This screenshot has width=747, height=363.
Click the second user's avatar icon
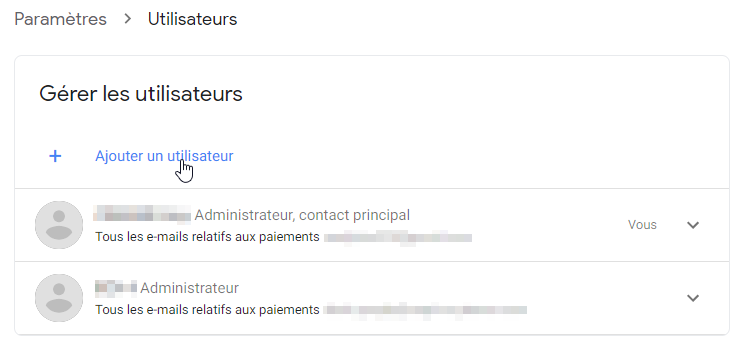59,298
